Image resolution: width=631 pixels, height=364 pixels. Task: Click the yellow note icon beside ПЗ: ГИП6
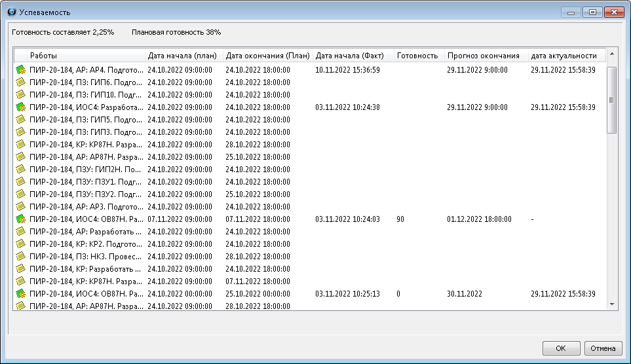click(x=20, y=82)
